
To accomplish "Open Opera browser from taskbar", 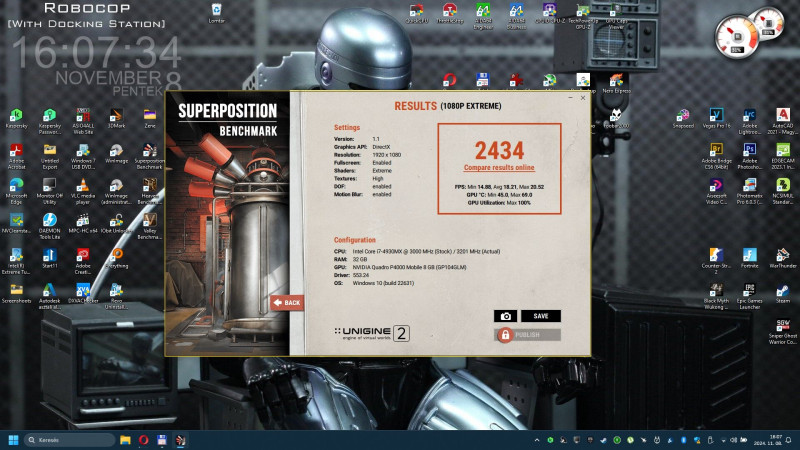I will pyautogui.click(x=143, y=440).
